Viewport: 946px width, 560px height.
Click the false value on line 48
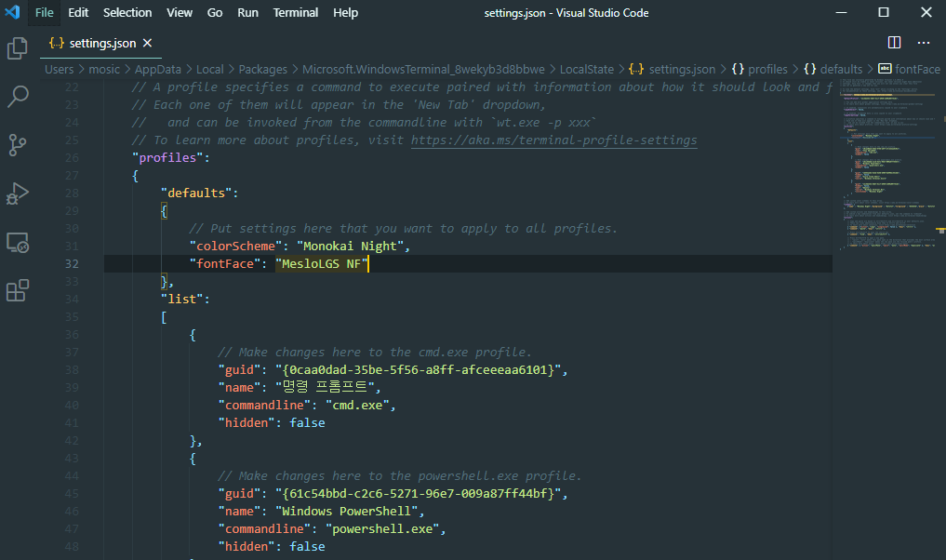[307, 547]
